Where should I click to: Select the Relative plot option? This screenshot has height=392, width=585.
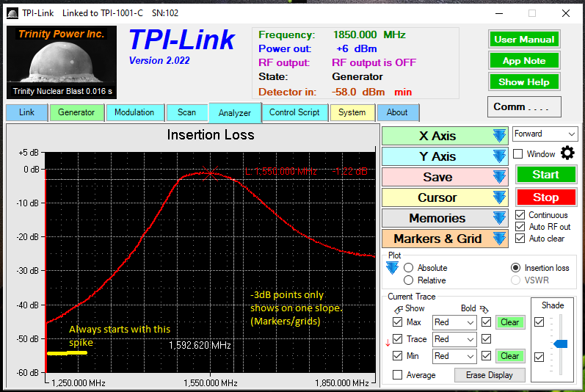409,280
